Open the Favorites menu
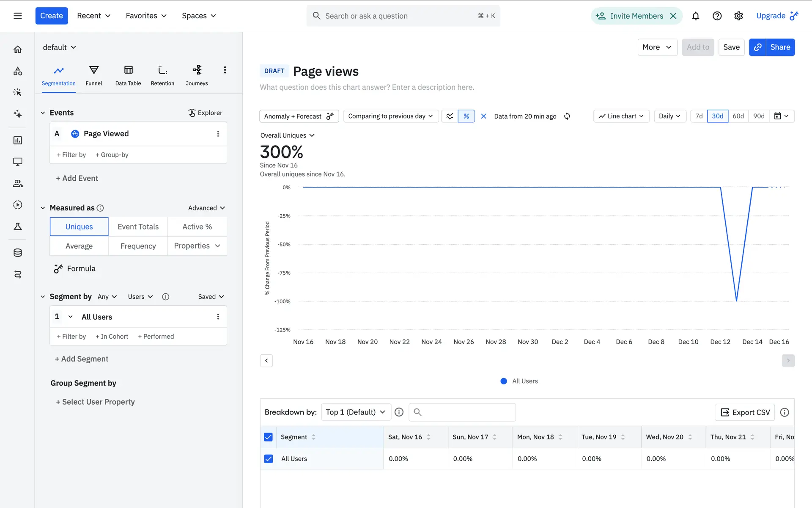 [146, 16]
